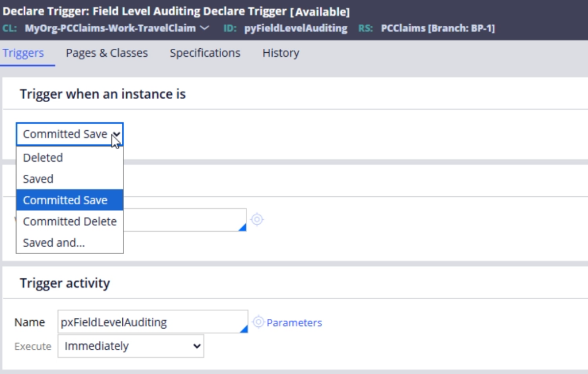
Task: Click autocomplete arrow on activity name field
Action: click(243, 329)
